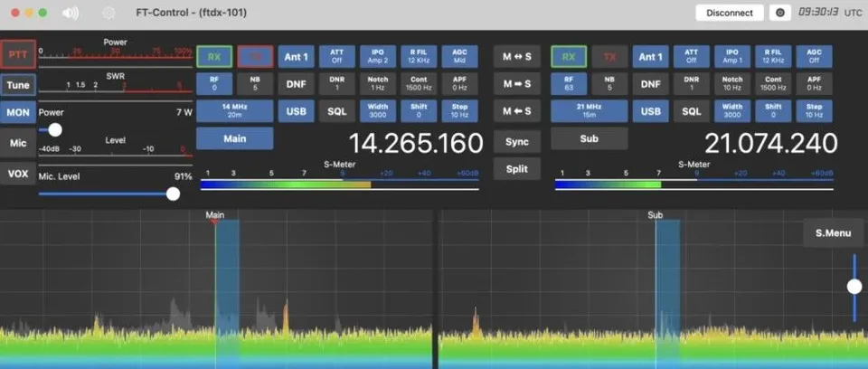Click the speaker audio icon in title bar

(71, 14)
